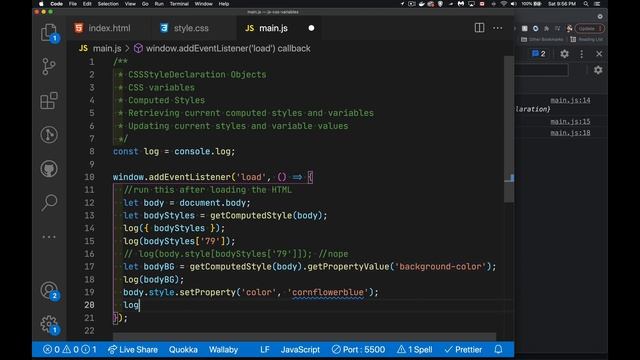Image resolution: width=640 pixels, height=360 pixels.
Task: Click Quokka in the status bar
Action: click(x=183, y=349)
